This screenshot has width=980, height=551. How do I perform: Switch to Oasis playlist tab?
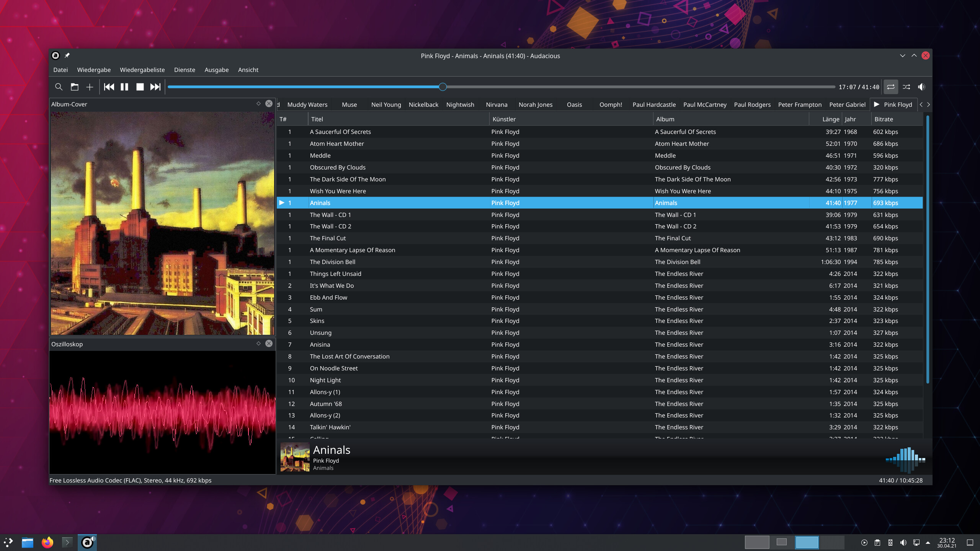574,104
